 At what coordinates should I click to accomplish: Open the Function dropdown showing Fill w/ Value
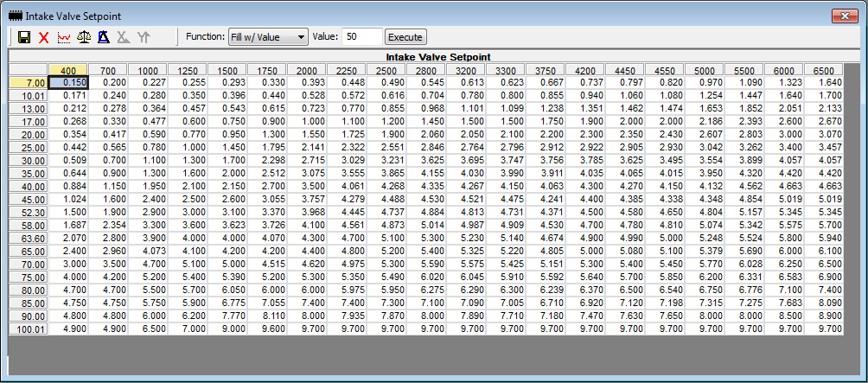268,37
